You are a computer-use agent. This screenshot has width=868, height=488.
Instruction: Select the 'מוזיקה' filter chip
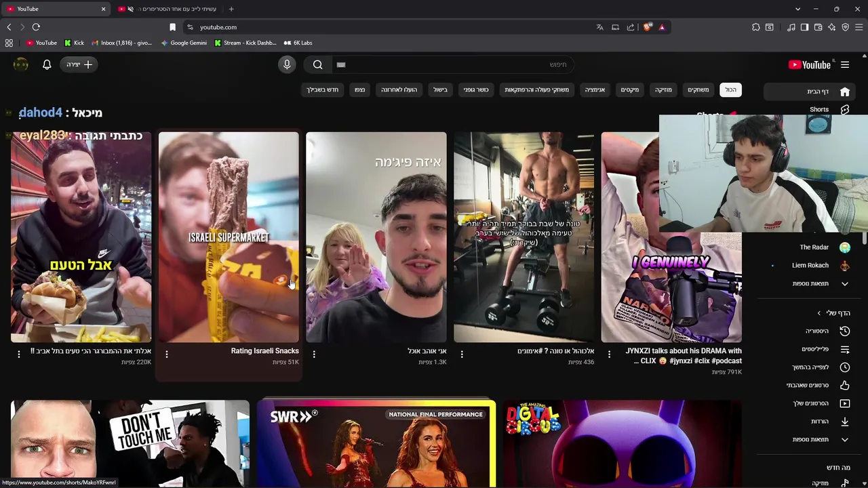(663, 89)
